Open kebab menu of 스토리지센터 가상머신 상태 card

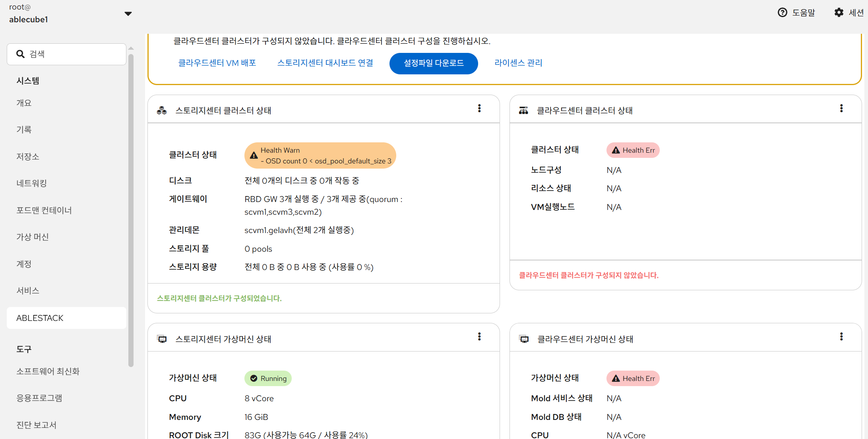(x=479, y=337)
